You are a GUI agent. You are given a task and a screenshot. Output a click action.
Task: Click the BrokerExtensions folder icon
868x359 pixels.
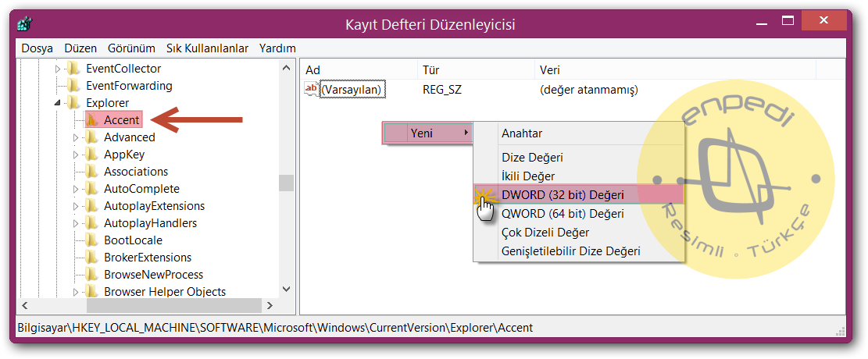(91, 258)
